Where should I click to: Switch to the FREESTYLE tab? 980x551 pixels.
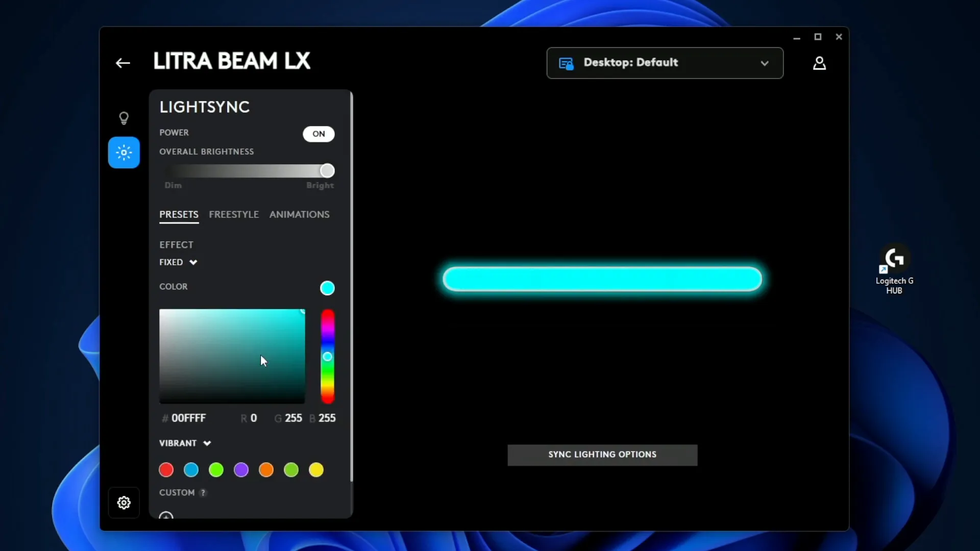tap(234, 215)
